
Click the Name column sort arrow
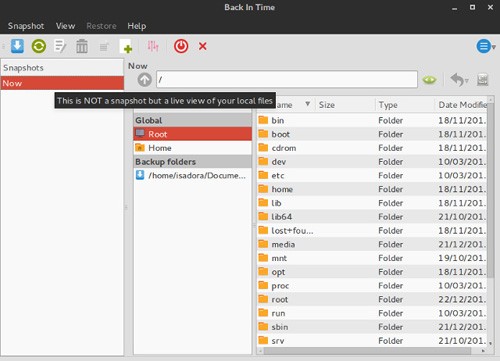[x=308, y=104]
